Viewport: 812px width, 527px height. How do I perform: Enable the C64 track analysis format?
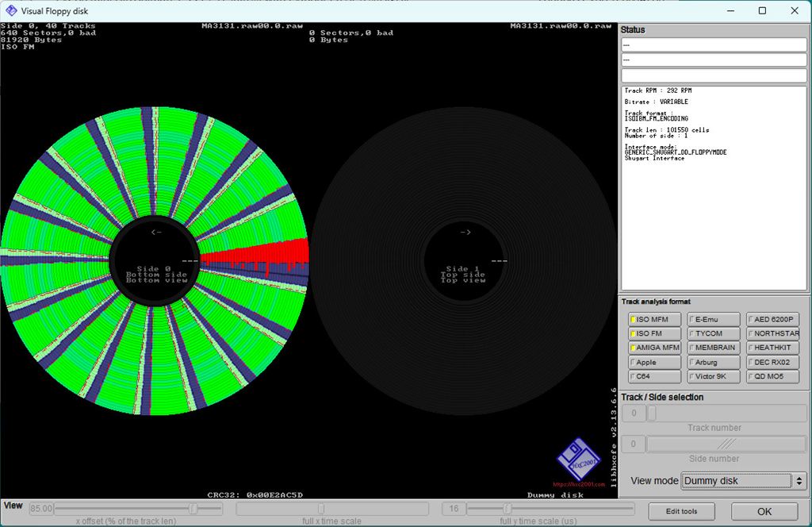pos(654,376)
